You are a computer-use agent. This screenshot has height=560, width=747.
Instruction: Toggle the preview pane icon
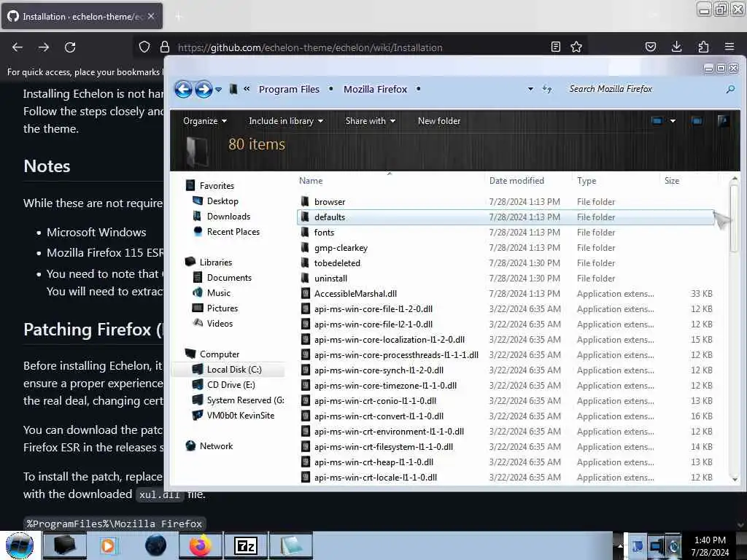tap(697, 121)
